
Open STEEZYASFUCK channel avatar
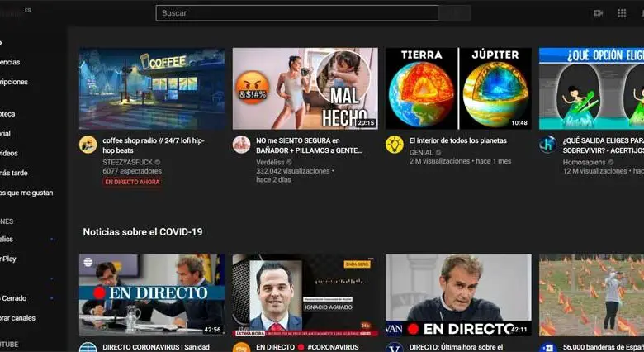88,145
